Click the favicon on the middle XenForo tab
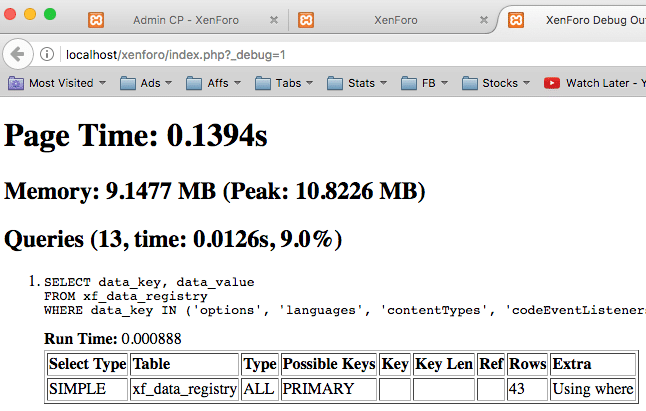 coord(306,20)
